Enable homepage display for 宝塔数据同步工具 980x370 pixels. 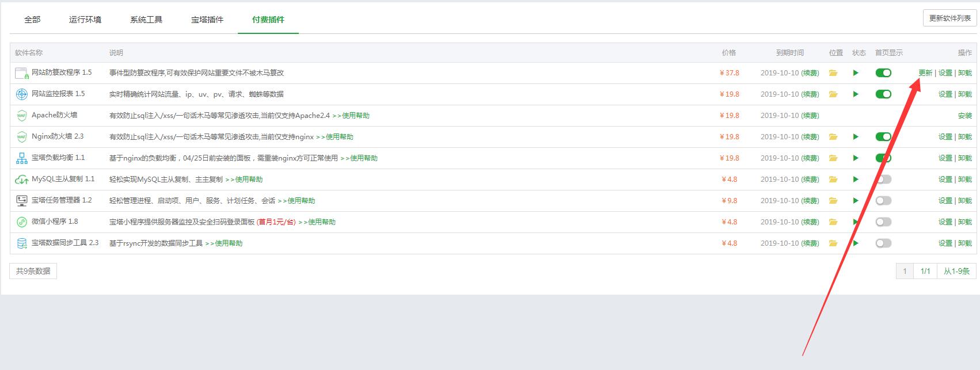click(883, 243)
